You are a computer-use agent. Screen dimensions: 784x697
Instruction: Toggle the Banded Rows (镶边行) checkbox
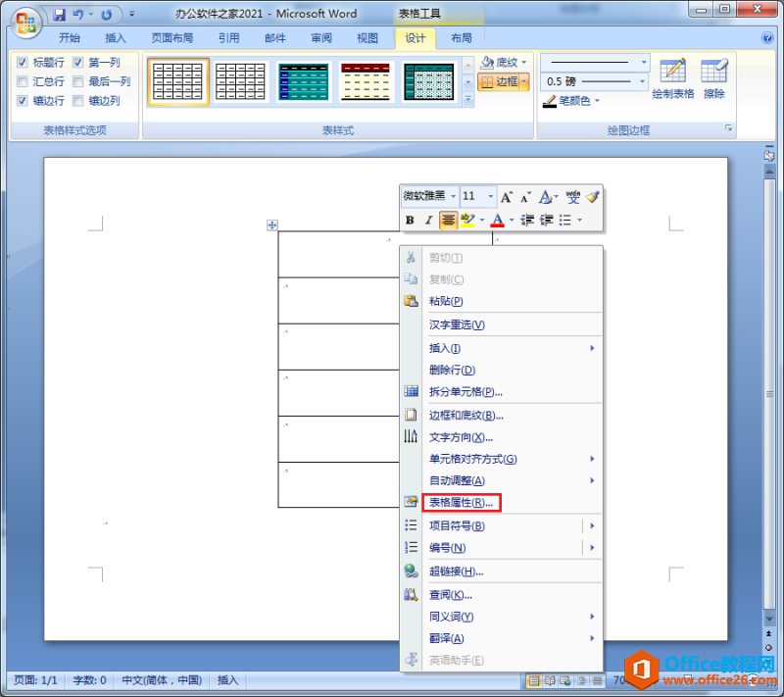[x=22, y=101]
